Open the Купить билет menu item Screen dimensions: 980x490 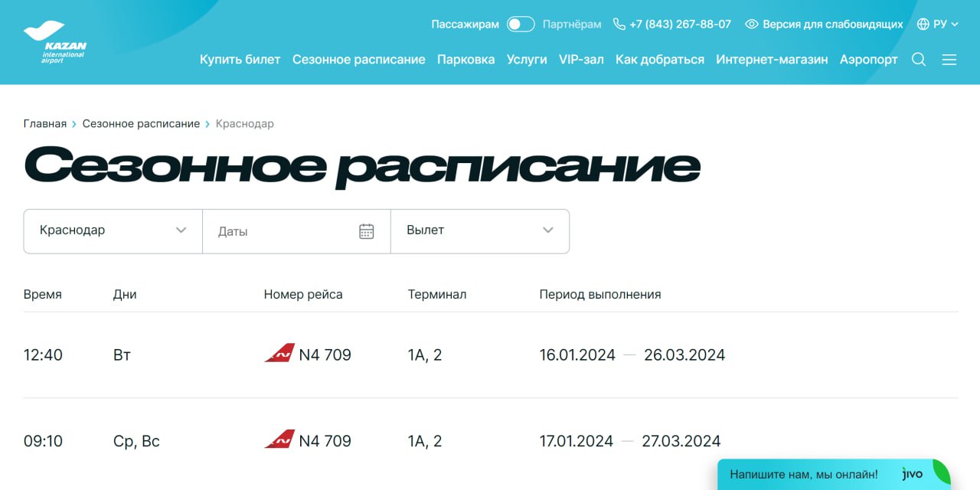pyautogui.click(x=240, y=60)
